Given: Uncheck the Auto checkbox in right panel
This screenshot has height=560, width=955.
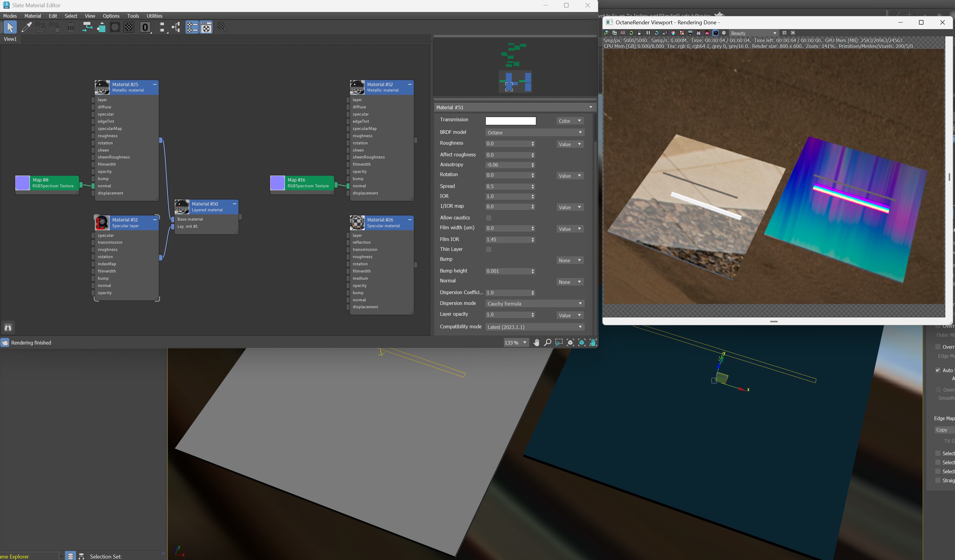Looking at the screenshot, I should pos(938,370).
